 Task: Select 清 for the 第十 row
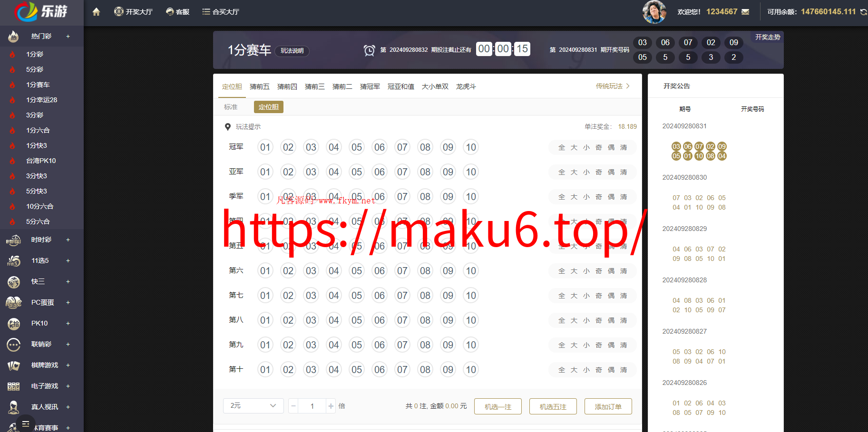pos(624,370)
